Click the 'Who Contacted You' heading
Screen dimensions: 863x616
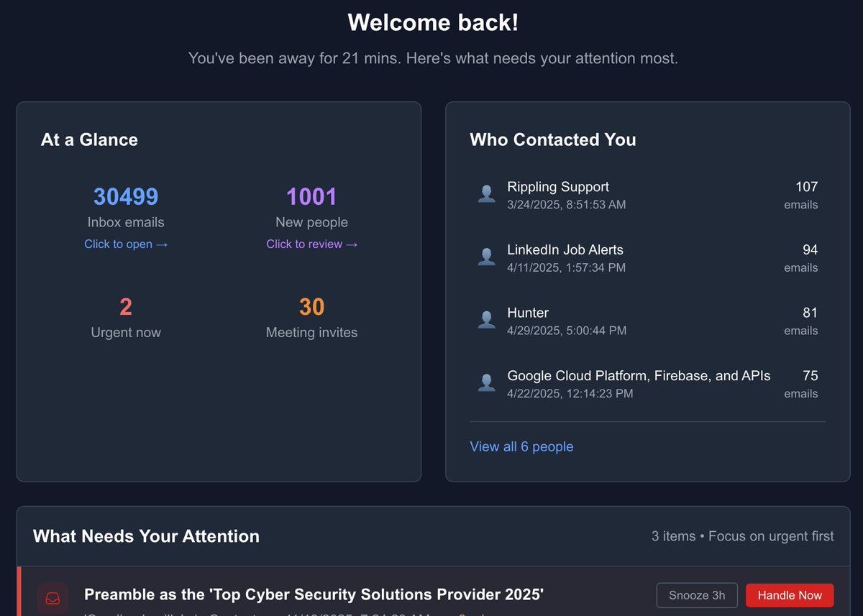553,139
